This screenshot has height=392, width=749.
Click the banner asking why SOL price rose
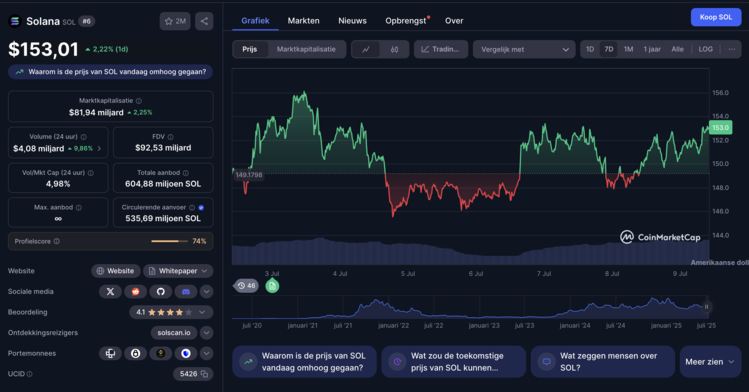pos(110,72)
